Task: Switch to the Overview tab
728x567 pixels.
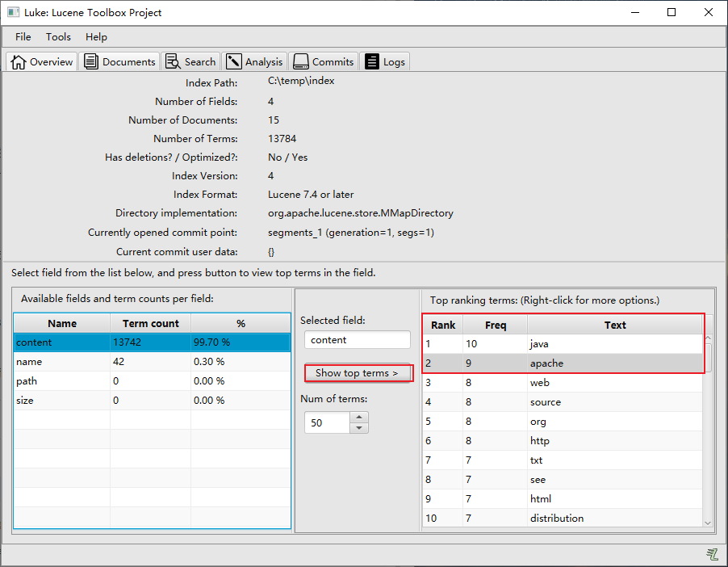Action: pyautogui.click(x=42, y=61)
